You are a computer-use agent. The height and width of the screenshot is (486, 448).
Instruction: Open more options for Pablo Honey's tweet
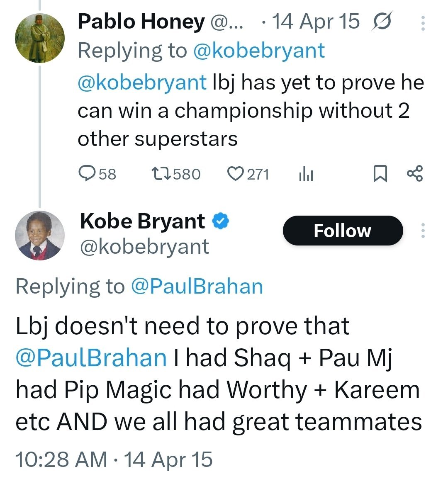pyautogui.click(x=423, y=23)
